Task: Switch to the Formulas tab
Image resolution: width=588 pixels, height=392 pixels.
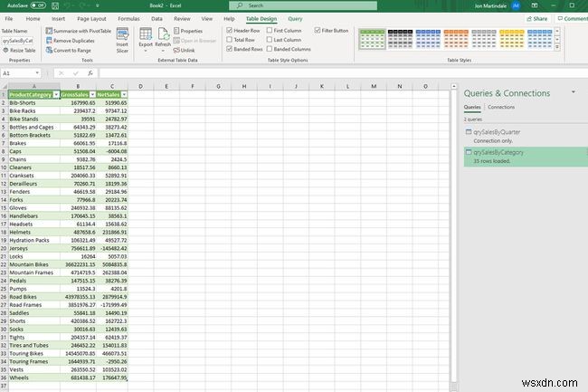Action: (x=128, y=19)
